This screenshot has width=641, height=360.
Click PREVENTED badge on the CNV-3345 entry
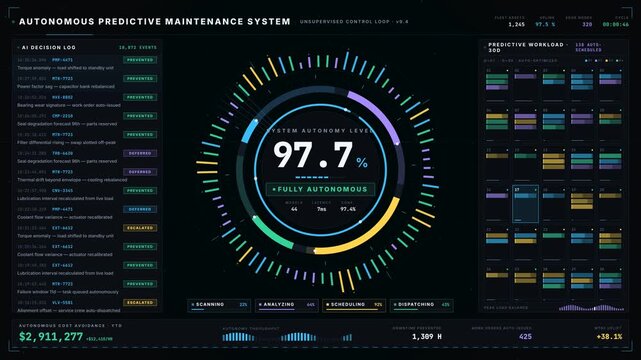pos(140,190)
